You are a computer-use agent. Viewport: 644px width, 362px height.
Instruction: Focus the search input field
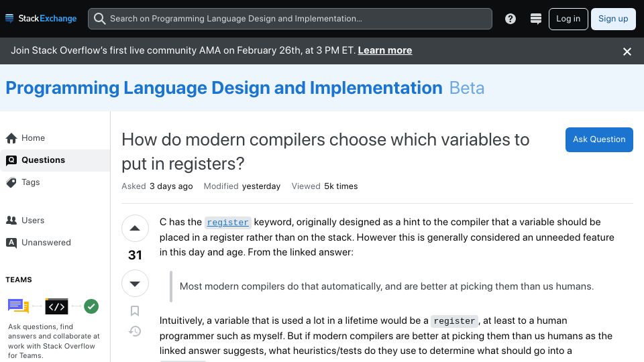click(290, 19)
